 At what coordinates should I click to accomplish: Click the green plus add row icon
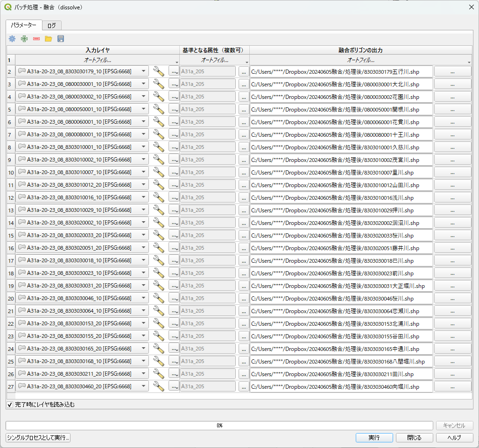coord(24,39)
